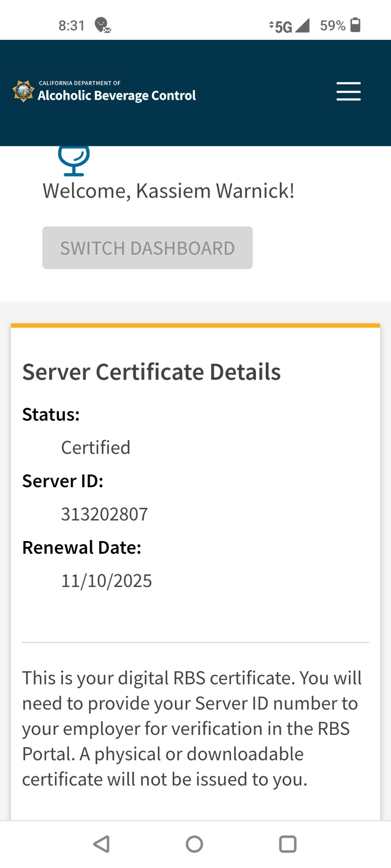Select the Certified status value
Image resolution: width=391 pixels, height=868 pixels.
(x=96, y=447)
